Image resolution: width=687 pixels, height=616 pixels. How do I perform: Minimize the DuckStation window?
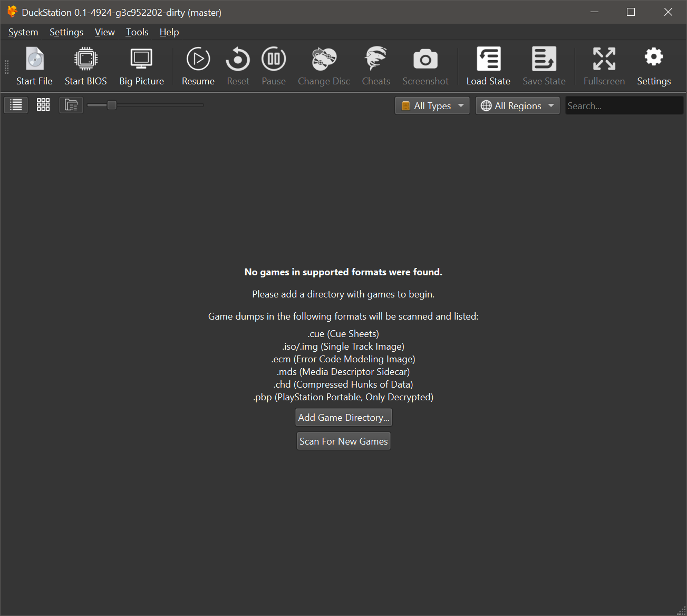(594, 12)
